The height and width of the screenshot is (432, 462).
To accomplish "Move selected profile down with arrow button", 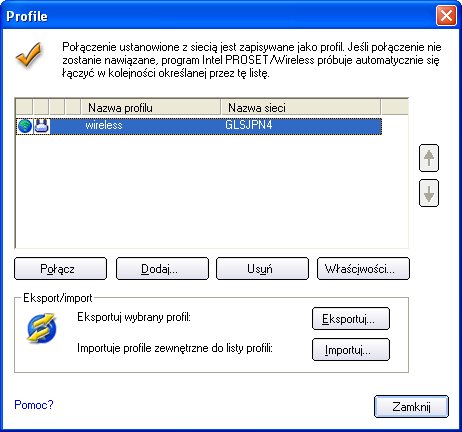I will [429, 193].
